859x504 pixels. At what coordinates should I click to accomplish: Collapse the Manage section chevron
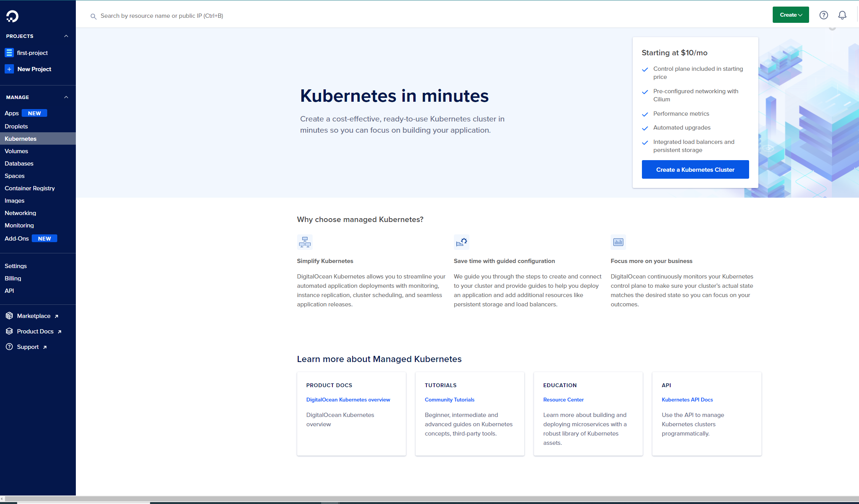point(66,97)
